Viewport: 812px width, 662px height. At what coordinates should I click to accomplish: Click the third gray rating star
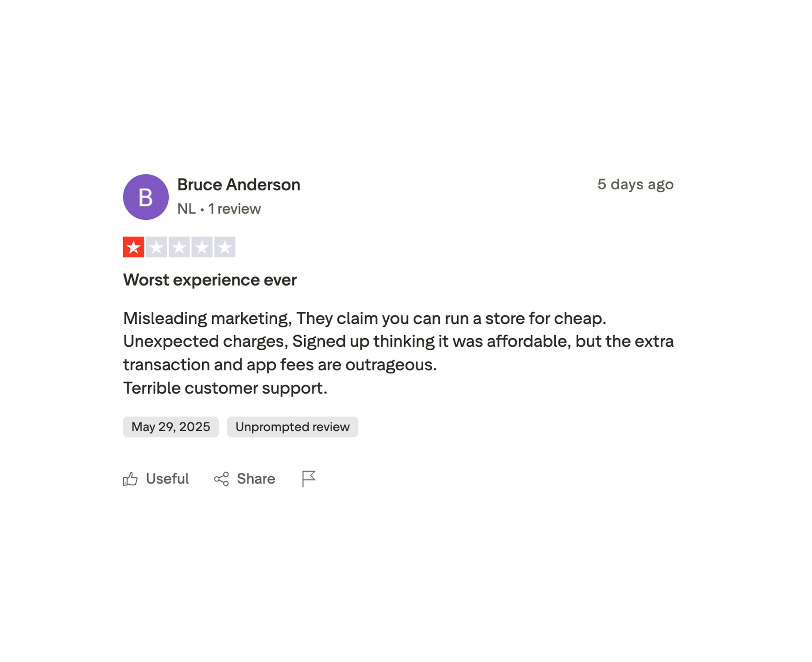179,247
